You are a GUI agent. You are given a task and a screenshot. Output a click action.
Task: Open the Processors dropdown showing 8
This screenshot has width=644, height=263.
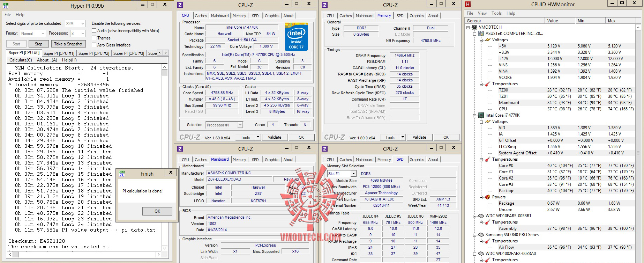78,34
